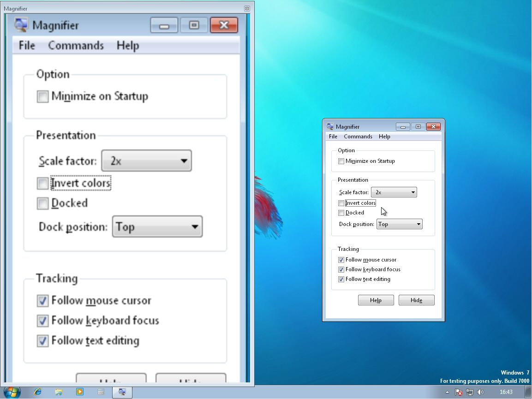This screenshot has width=532, height=399.
Task: Start Windows Media Player from the taskbar
Action: (x=80, y=392)
